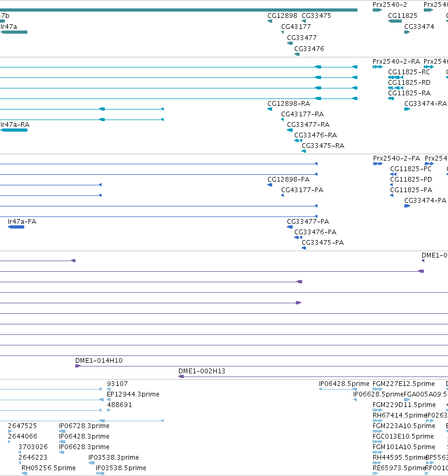This screenshot has height=476, width=448.
Task: Click protein Prx2540-2-PA label
Action: coord(396,158)
